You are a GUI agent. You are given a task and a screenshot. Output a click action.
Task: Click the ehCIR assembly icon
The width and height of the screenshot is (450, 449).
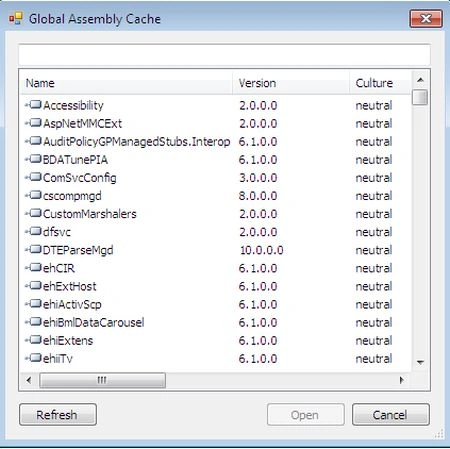(34, 267)
